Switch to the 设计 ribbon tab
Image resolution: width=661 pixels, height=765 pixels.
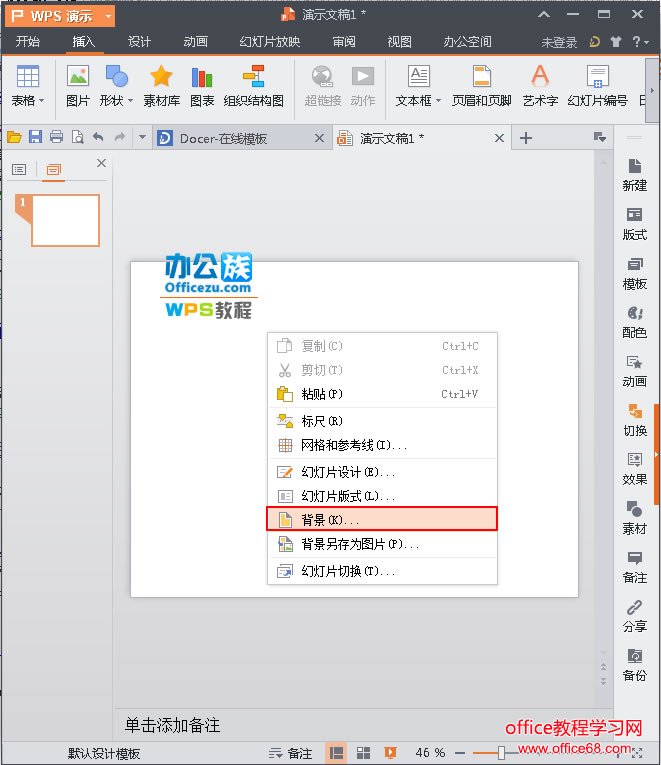[139, 42]
